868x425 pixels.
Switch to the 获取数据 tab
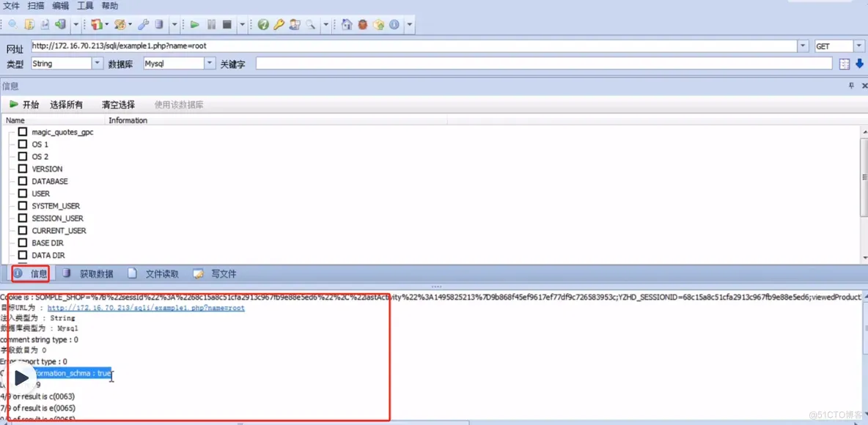tap(89, 273)
